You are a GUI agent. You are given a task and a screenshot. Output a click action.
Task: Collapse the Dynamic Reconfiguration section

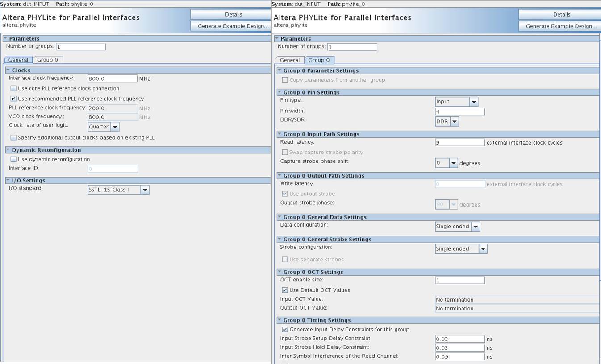pyautogui.click(x=8, y=150)
